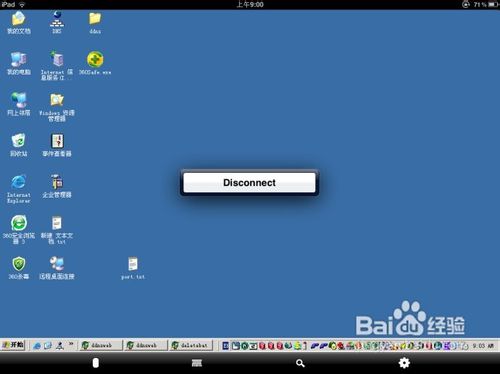Open the mouse pointer mode icon
Screen dimensions: 500x374
tap(96, 363)
